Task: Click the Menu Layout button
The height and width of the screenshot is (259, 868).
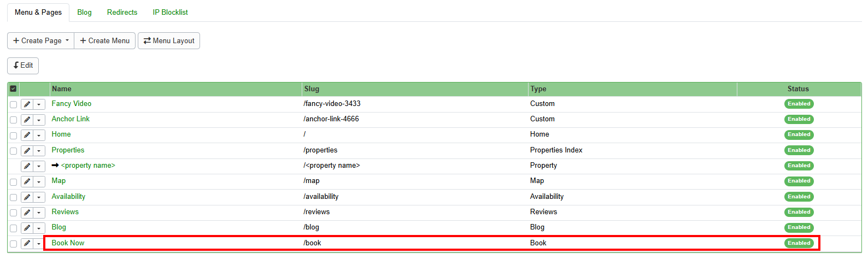Action: tap(169, 40)
